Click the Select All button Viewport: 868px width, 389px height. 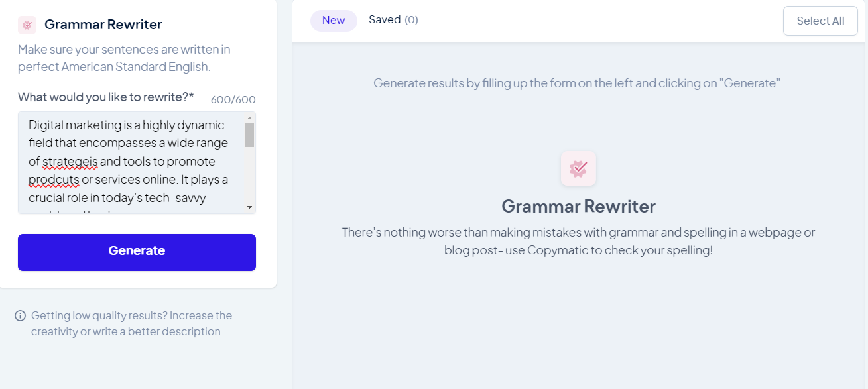(x=820, y=21)
